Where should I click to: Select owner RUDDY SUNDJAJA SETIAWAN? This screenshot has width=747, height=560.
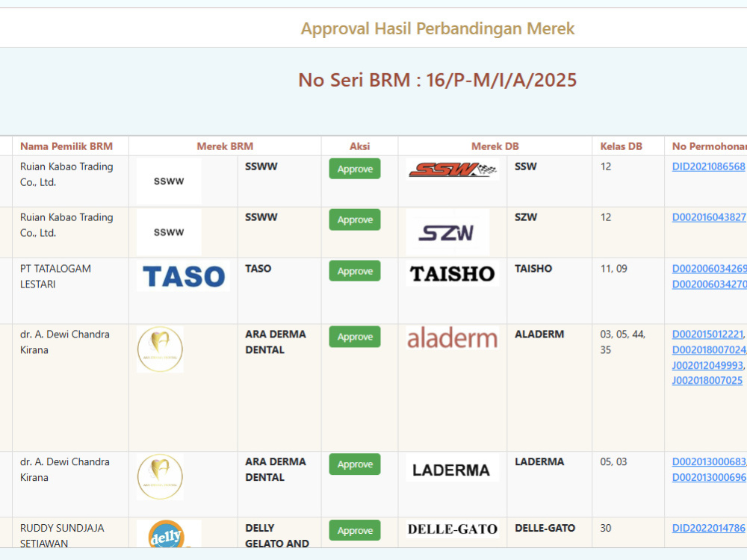click(x=62, y=535)
